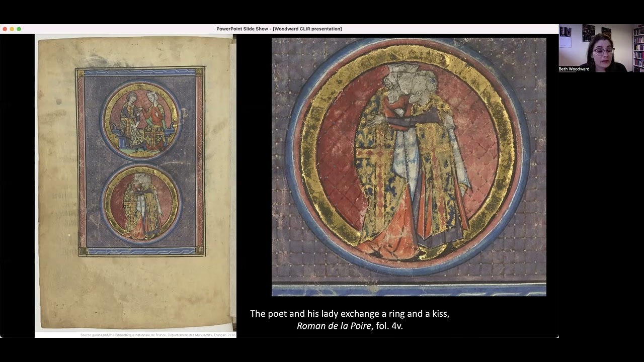The image size is (644, 362).
Task: Close the PowerPoint Slide Show window
Action: pyautogui.click(x=5, y=29)
